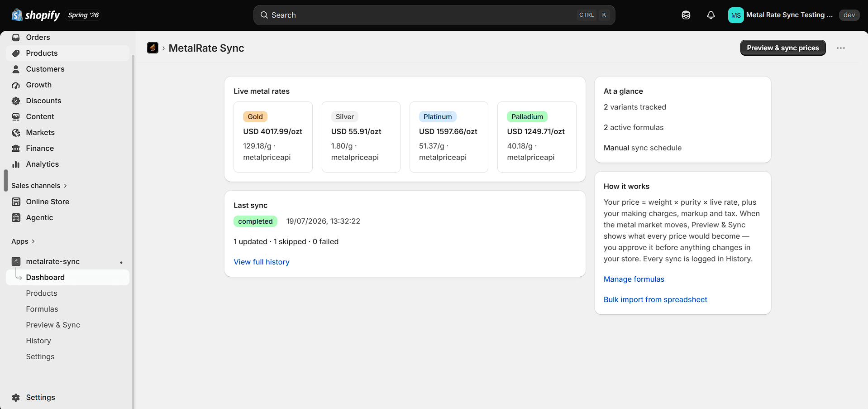Expand the Sales channels section
The height and width of the screenshot is (409, 868).
39,185
